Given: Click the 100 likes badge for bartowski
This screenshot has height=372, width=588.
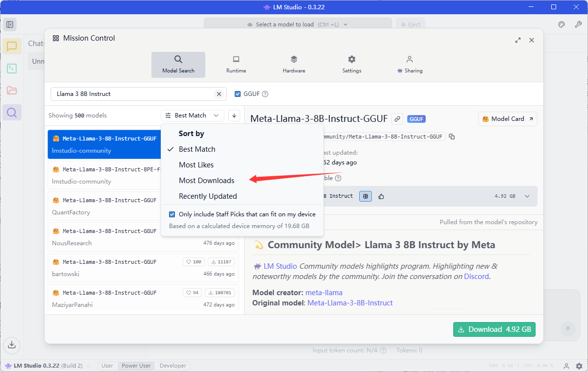Looking at the screenshot, I should pyautogui.click(x=194, y=262).
